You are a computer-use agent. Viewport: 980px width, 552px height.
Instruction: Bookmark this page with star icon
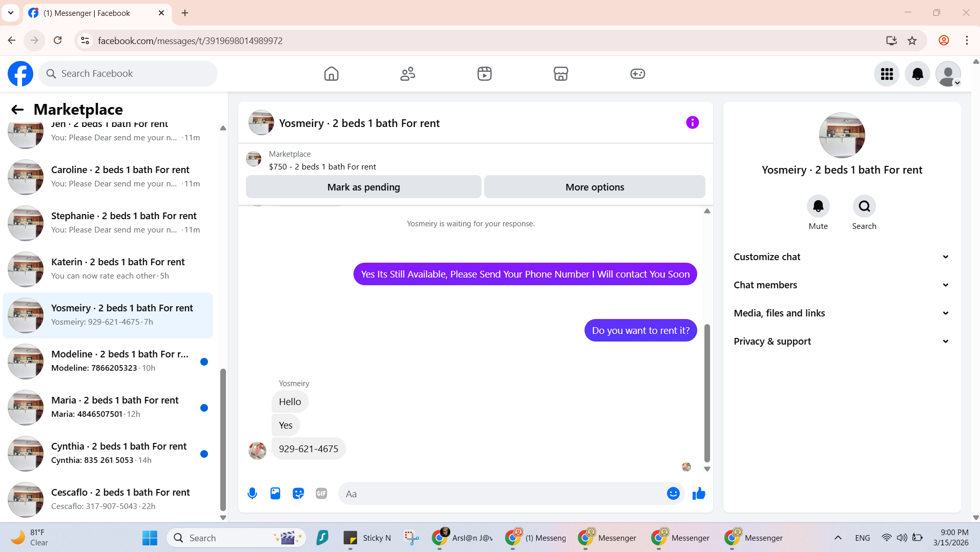pyautogui.click(x=912, y=40)
